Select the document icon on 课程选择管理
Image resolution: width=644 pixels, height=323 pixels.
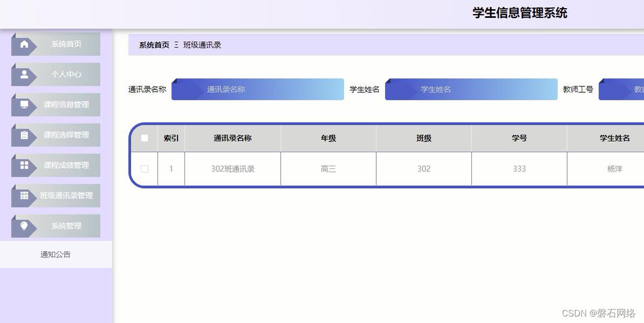pos(24,135)
